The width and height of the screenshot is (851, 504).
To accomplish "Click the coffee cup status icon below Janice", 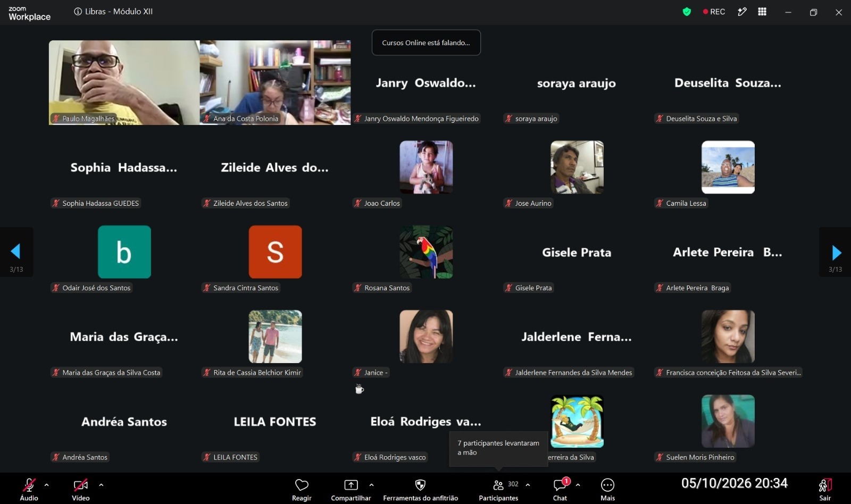I will 360,389.
